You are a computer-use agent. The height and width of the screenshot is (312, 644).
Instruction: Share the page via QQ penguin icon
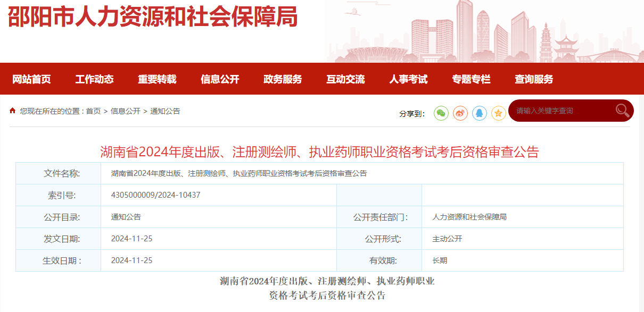(x=480, y=113)
